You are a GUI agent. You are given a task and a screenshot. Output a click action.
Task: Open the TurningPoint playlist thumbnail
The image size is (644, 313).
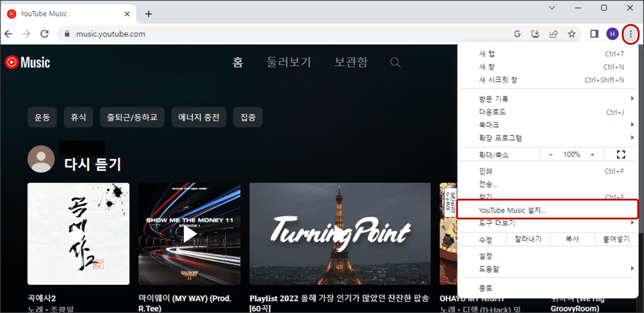[x=340, y=234]
